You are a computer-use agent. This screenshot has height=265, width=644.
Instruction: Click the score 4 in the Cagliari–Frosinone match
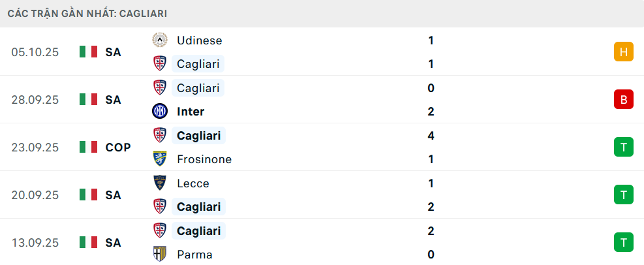click(431, 136)
